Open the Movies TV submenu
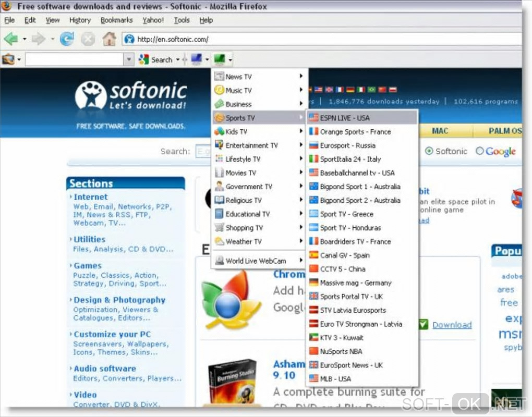Image resolution: width=532 pixels, height=417 pixels. point(259,173)
